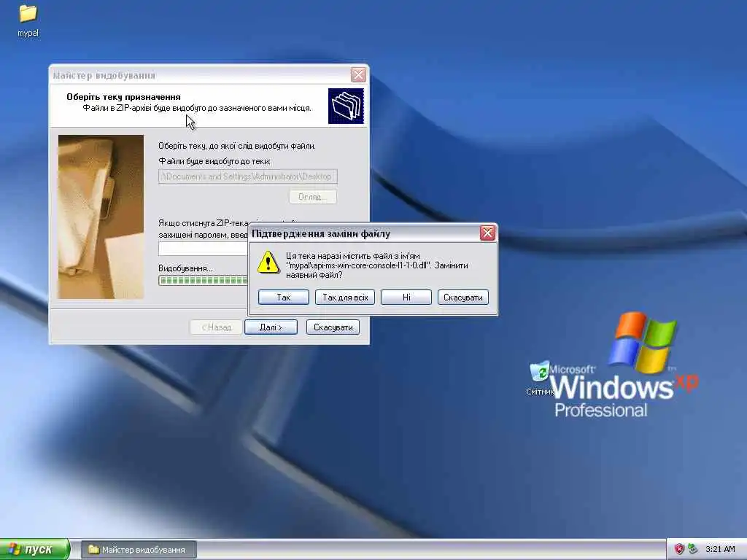Click the wizard side illustration image
747x560 pixels.
click(x=101, y=217)
